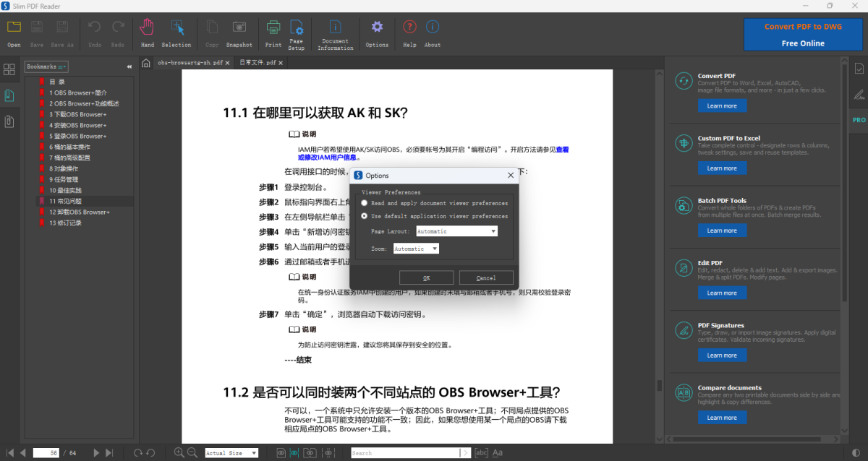Click the zoom in magnifier icon
Viewport: 868px width, 461px height.
click(x=179, y=453)
